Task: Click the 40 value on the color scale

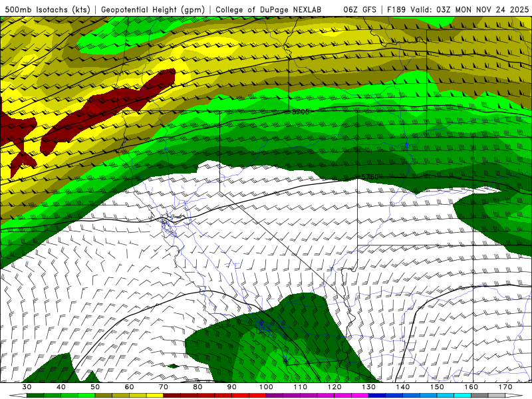Action: click(61, 387)
